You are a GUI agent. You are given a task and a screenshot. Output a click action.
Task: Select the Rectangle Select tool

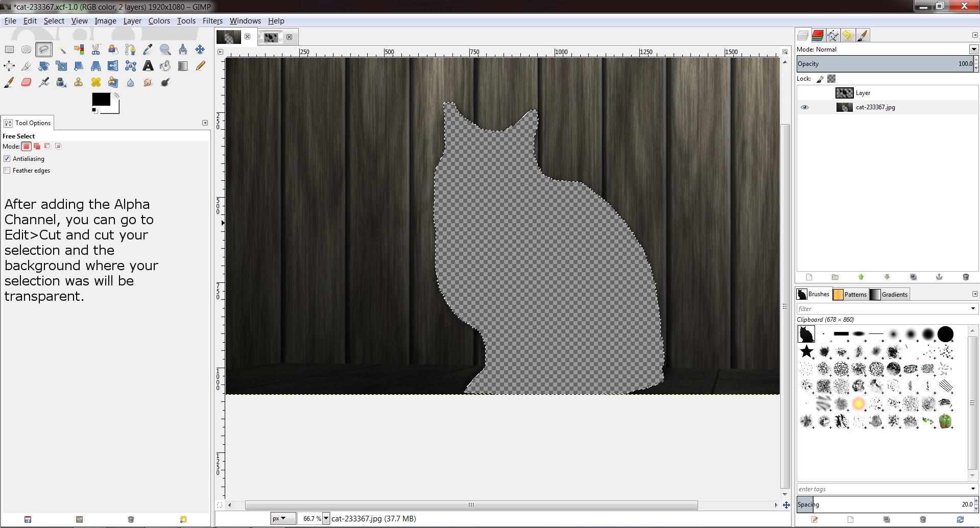pyautogui.click(x=9, y=50)
